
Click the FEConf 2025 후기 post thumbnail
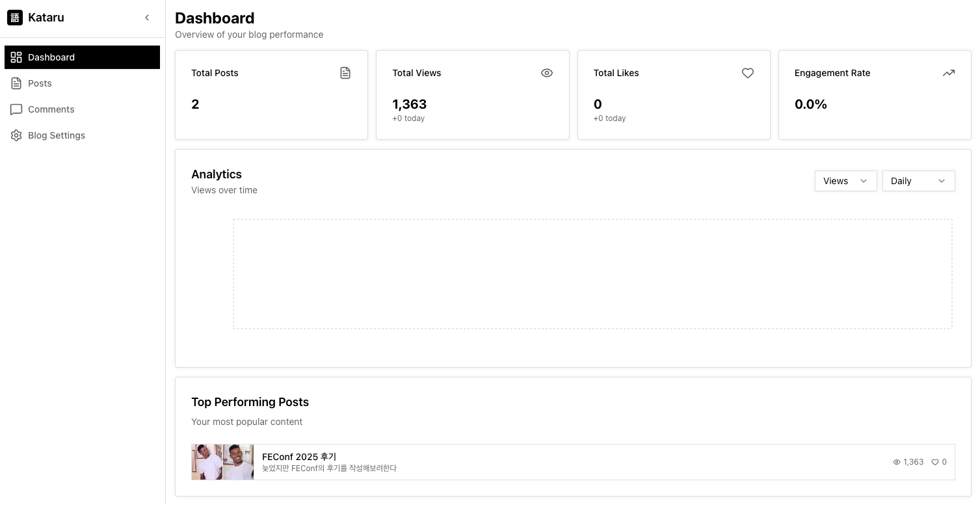(x=222, y=462)
